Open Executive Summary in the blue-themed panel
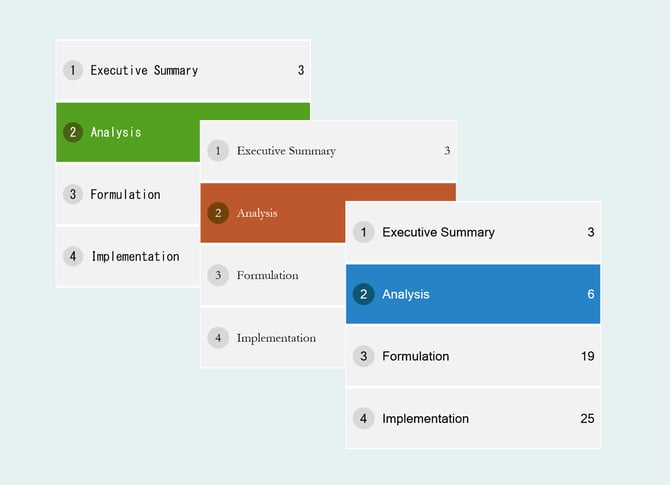670x485 pixels. click(x=438, y=232)
